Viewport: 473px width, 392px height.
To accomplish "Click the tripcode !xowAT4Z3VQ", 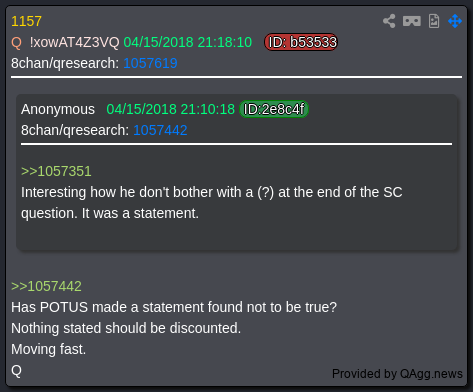I will [74, 42].
